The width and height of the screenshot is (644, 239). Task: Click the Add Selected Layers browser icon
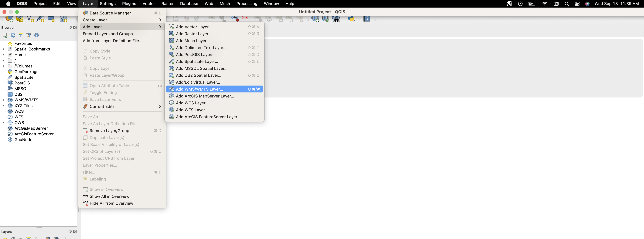[x=5, y=35]
